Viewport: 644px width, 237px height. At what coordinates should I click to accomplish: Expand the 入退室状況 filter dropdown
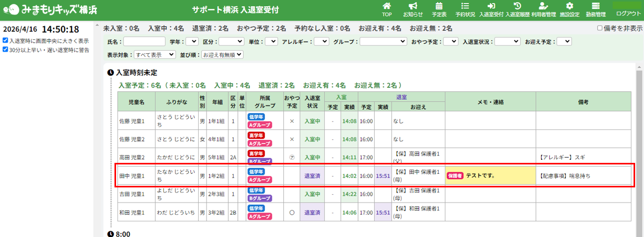click(507, 41)
